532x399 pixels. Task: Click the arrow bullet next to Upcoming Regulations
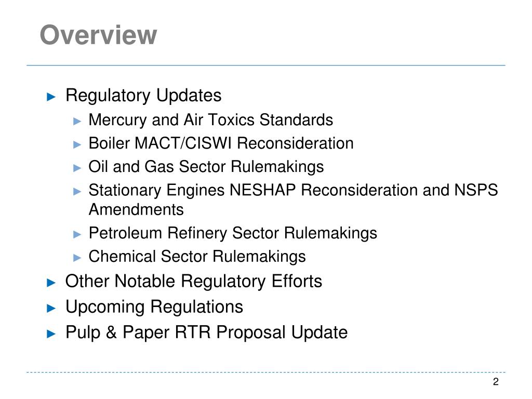[x=51, y=308]
